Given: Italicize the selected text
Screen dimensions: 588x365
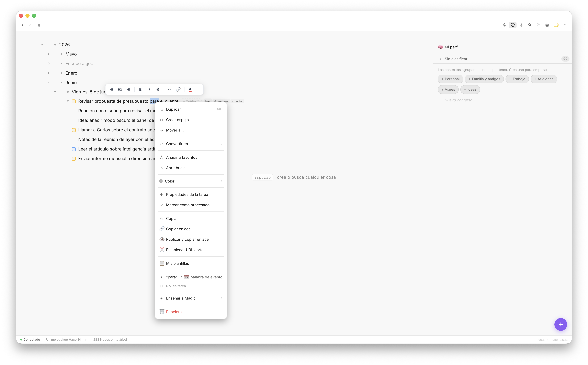Looking at the screenshot, I should (x=149, y=90).
